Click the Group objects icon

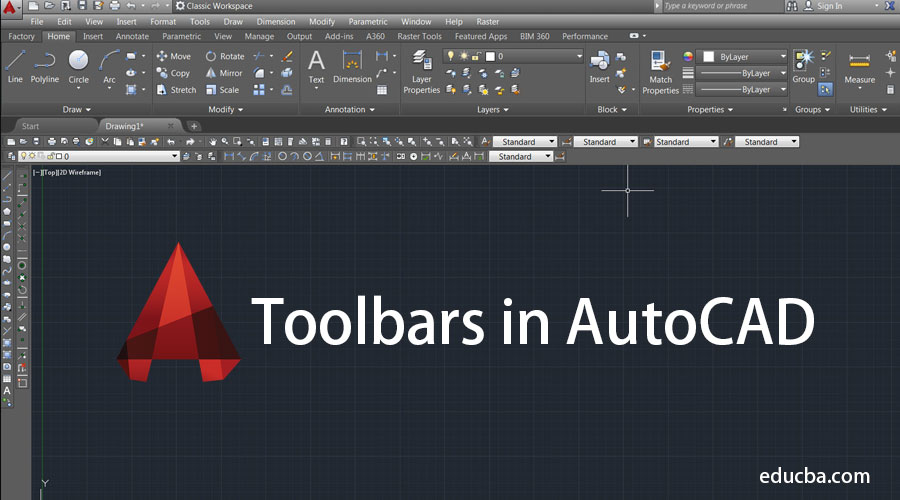(804, 67)
